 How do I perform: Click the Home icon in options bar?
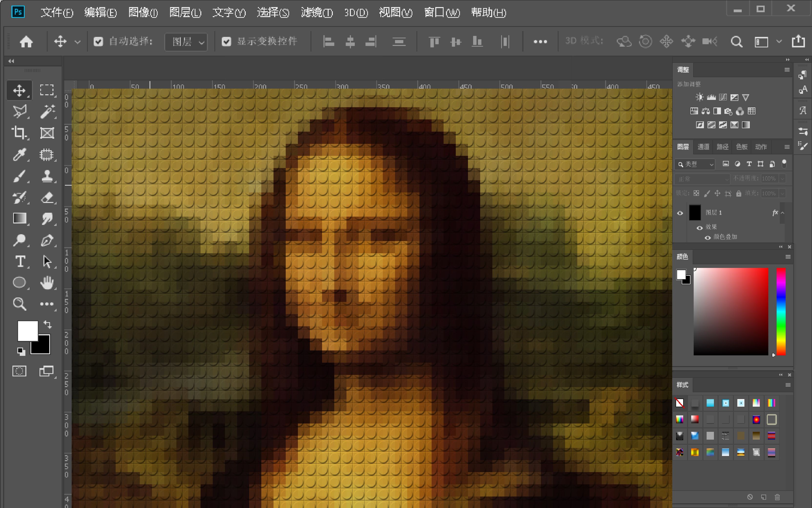26,42
